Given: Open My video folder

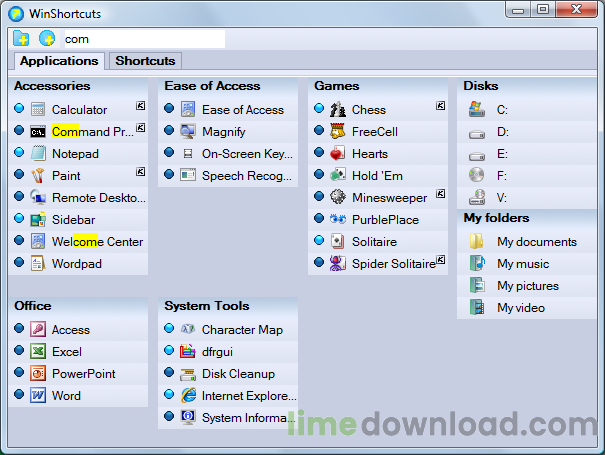Looking at the screenshot, I should (x=527, y=308).
